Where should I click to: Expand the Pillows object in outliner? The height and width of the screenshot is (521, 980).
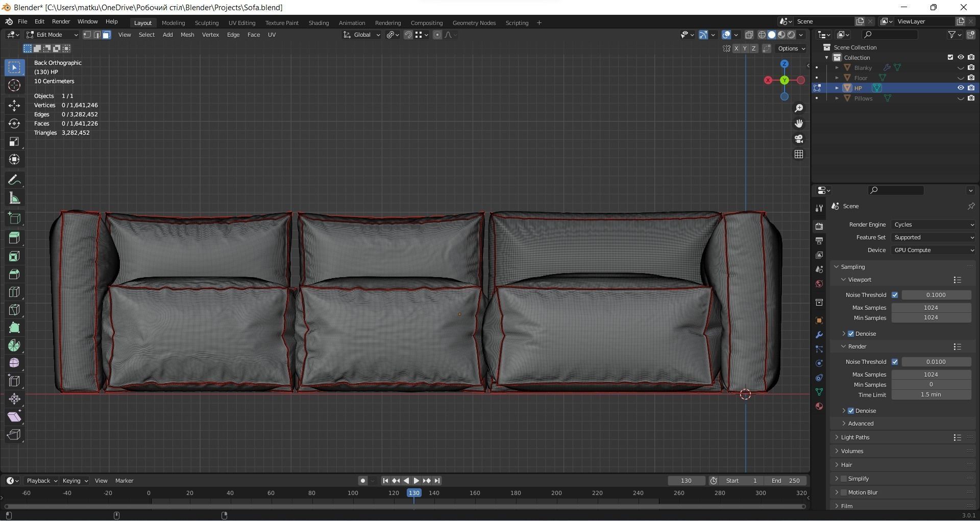pyautogui.click(x=837, y=98)
